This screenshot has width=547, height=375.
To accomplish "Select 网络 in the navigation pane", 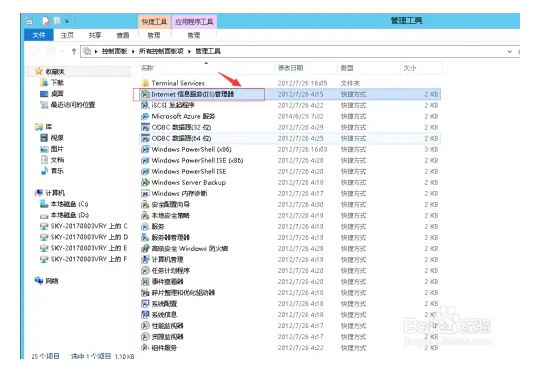I will pos(52,281).
